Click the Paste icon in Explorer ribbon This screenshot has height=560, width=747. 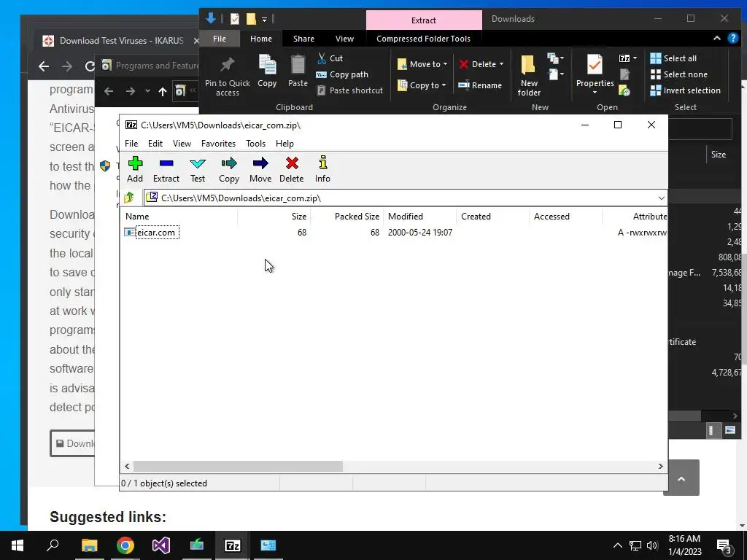click(298, 71)
